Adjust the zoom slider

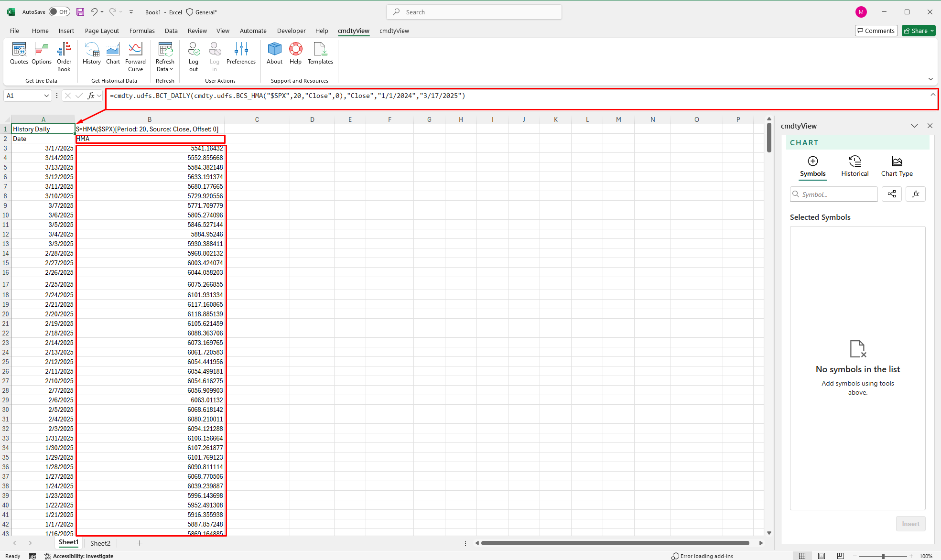883,556
